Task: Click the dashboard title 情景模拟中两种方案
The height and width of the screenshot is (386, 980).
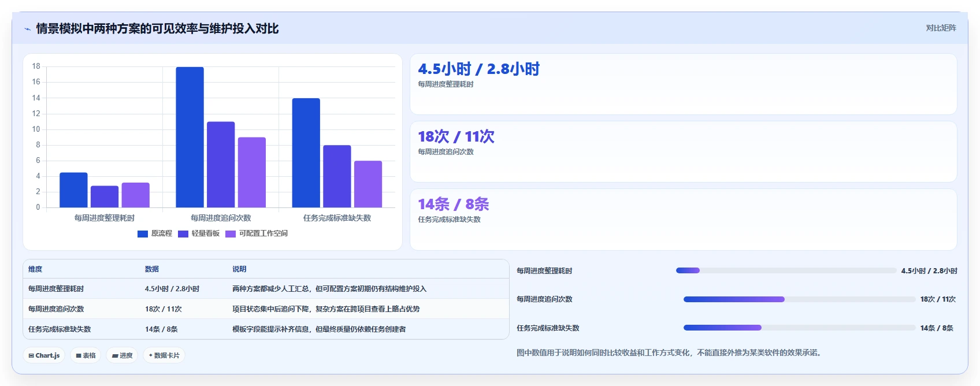Action: pyautogui.click(x=157, y=29)
